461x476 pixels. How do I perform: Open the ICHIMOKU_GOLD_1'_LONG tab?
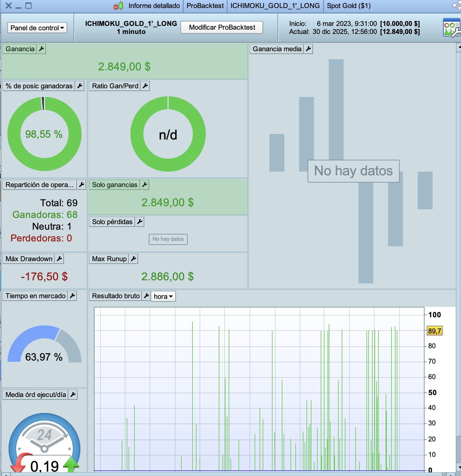pyautogui.click(x=275, y=6)
